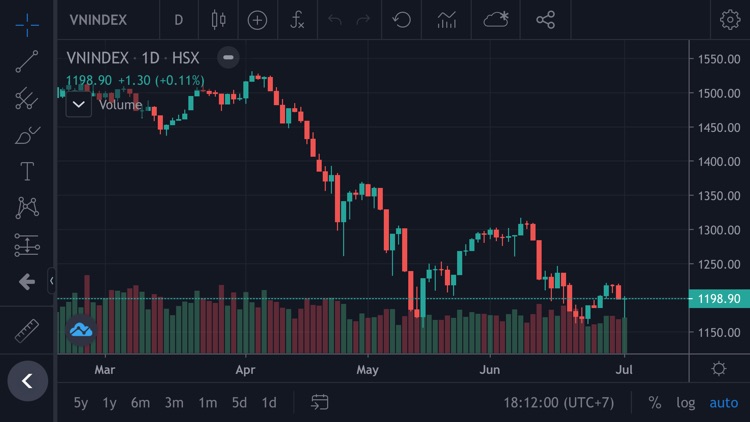750x422 pixels.
Task: Toggle the log scale
Action: point(685,402)
